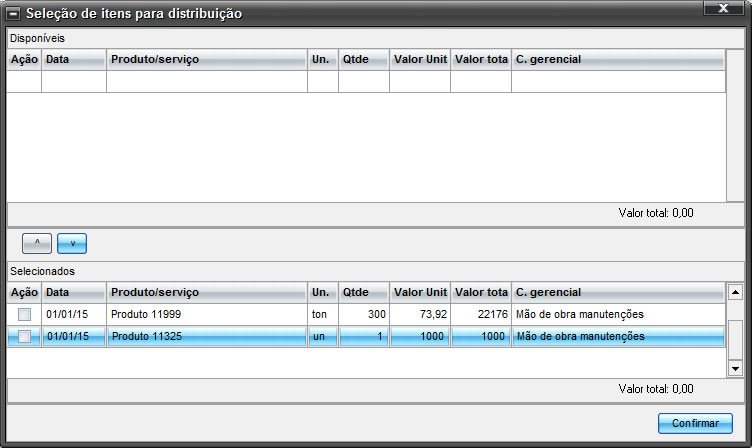Click the Selecionados scrollbar down arrow
This screenshot has width=752, height=448.
pos(735,369)
